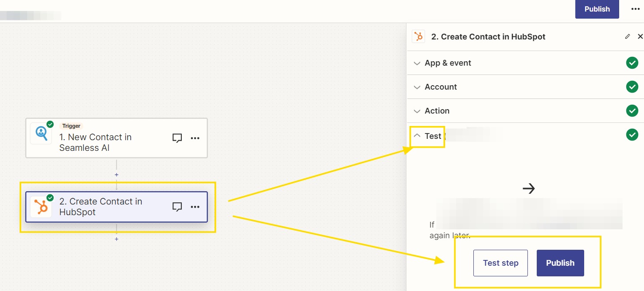Expand the App & event section
Viewport: 644px width, 291px height.
[525, 63]
